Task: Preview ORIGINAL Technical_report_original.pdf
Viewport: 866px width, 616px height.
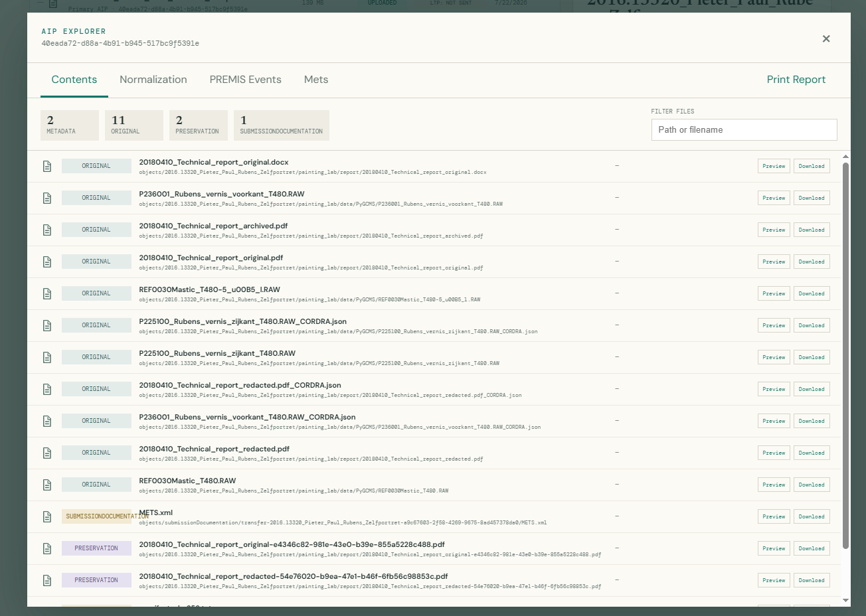Action: click(774, 262)
